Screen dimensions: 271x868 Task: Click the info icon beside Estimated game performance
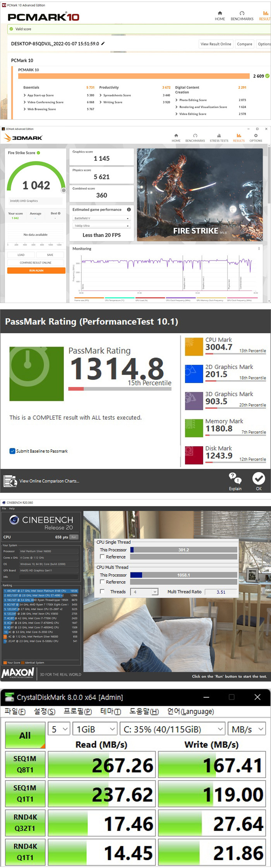pos(129,210)
